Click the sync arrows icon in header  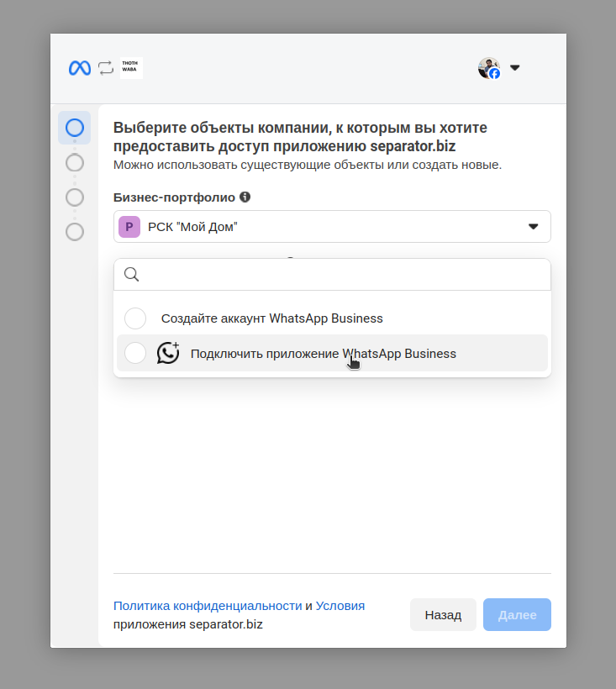point(106,68)
